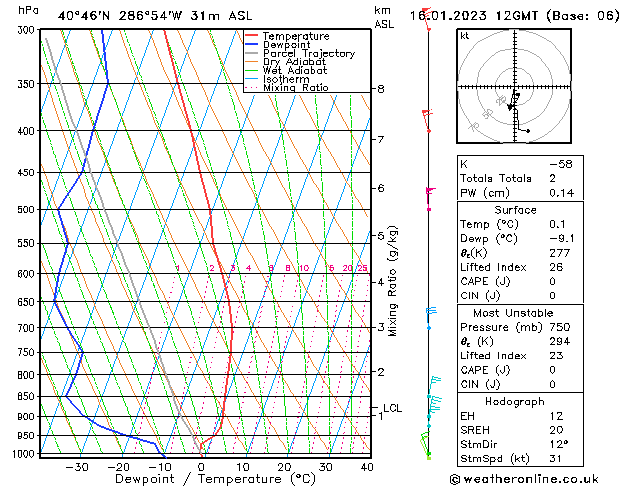
Task: Click the surface theta-e value 277
Action: [x=560, y=253]
